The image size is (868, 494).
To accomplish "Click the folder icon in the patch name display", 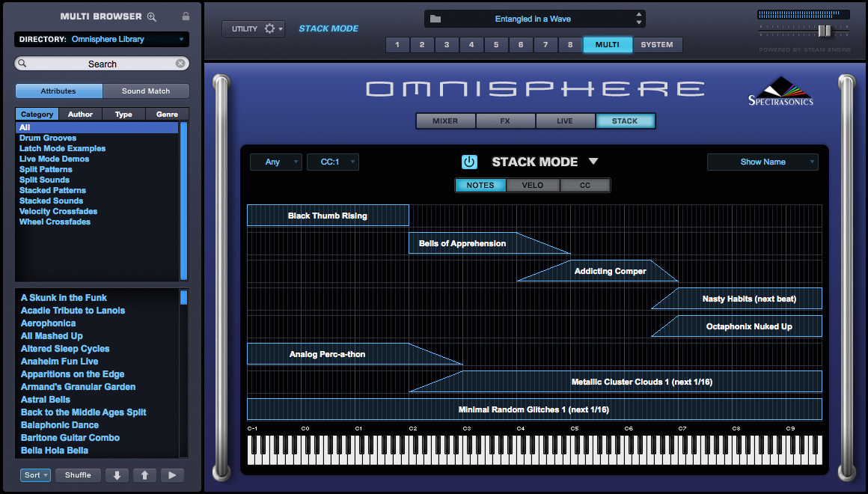I will click(435, 19).
